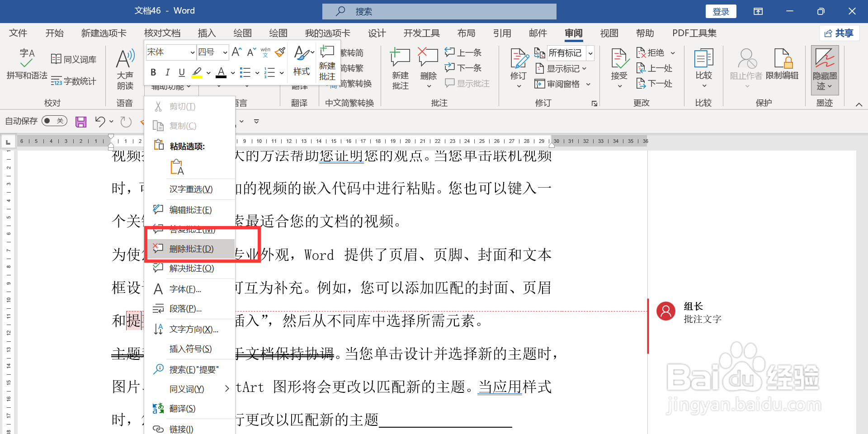Click the Compare (比较) documents icon
The width and height of the screenshot is (868, 434).
tap(703, 59)
